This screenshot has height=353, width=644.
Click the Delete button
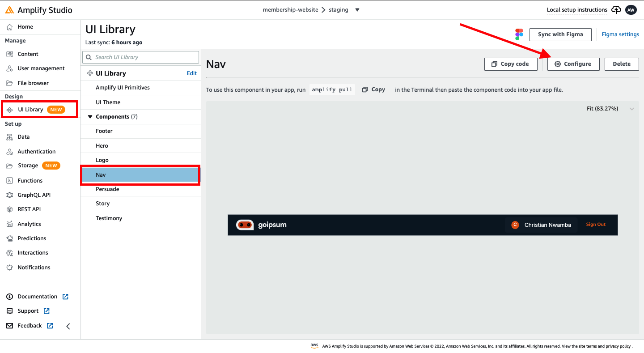tap(622, 64)
